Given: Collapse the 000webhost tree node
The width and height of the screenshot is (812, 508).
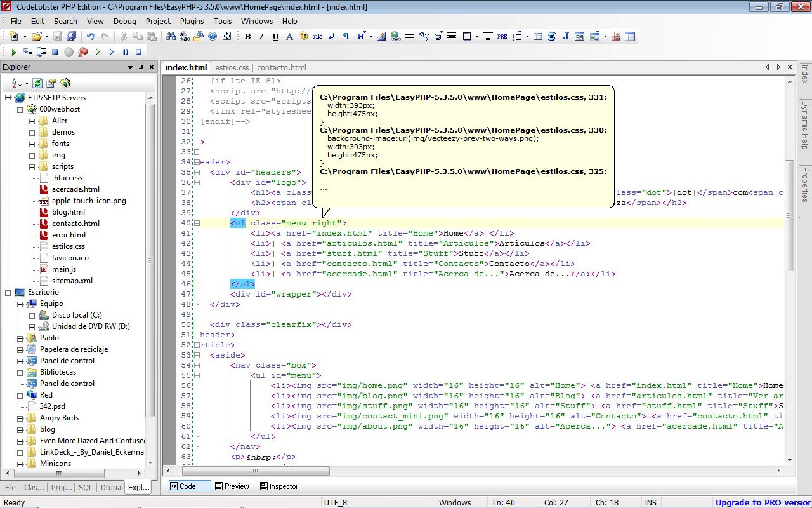Looking at the screenshot, I should tap(22, 109).
